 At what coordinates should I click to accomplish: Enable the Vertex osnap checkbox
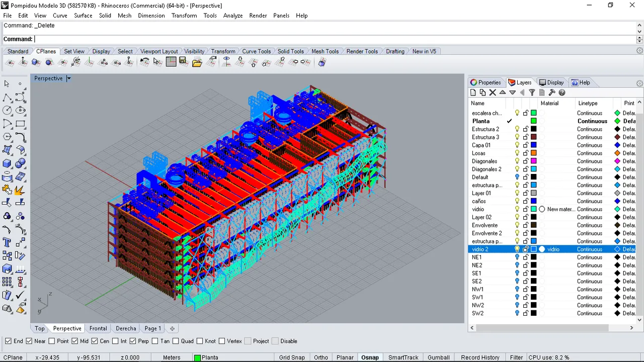coord(221,341)
